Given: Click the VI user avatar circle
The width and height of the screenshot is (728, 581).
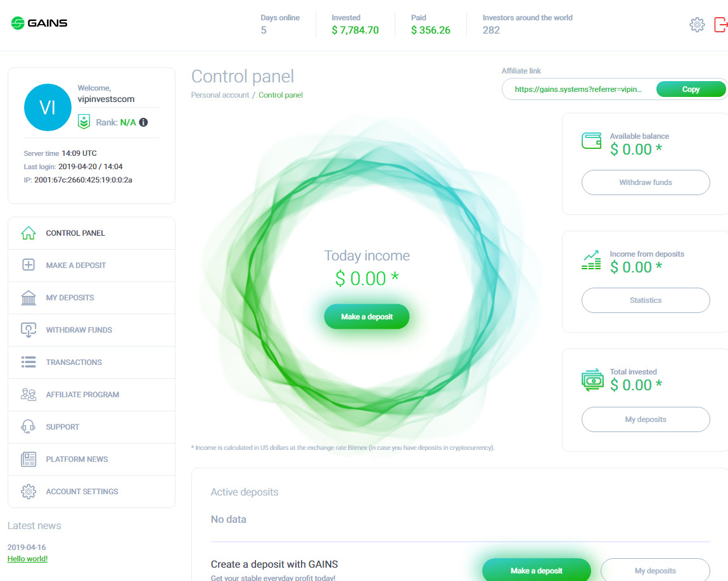Looking at the screenshot, I should (48, 108).
